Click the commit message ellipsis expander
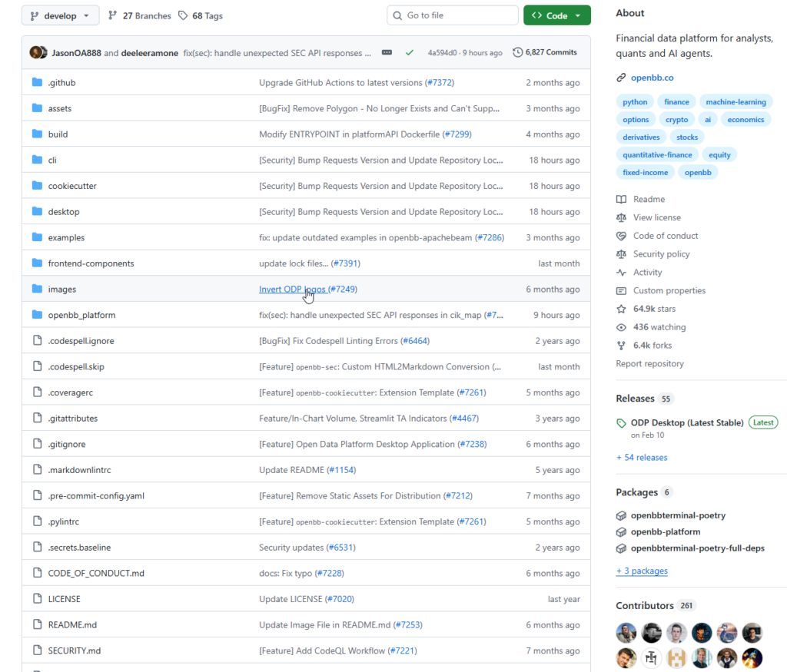This screenshot has width=787, height=672. pos(387,53)
